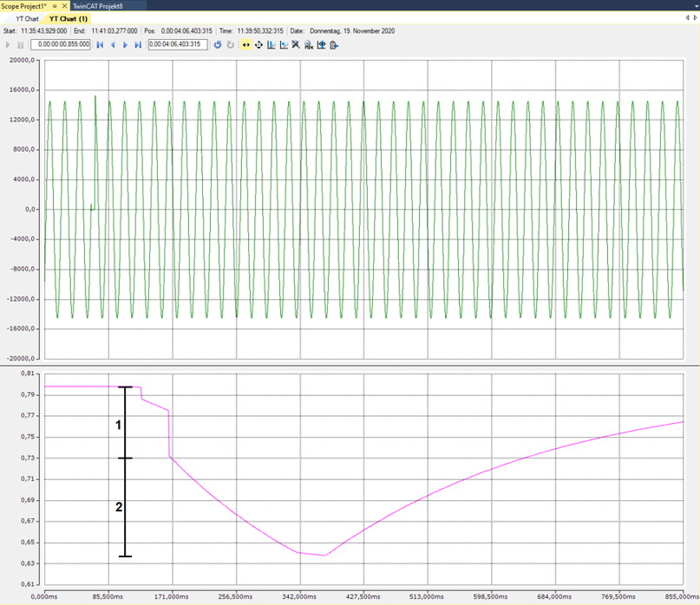Step forward in the chart timeline
Screen dimensions: 700x605
[126, 44]
